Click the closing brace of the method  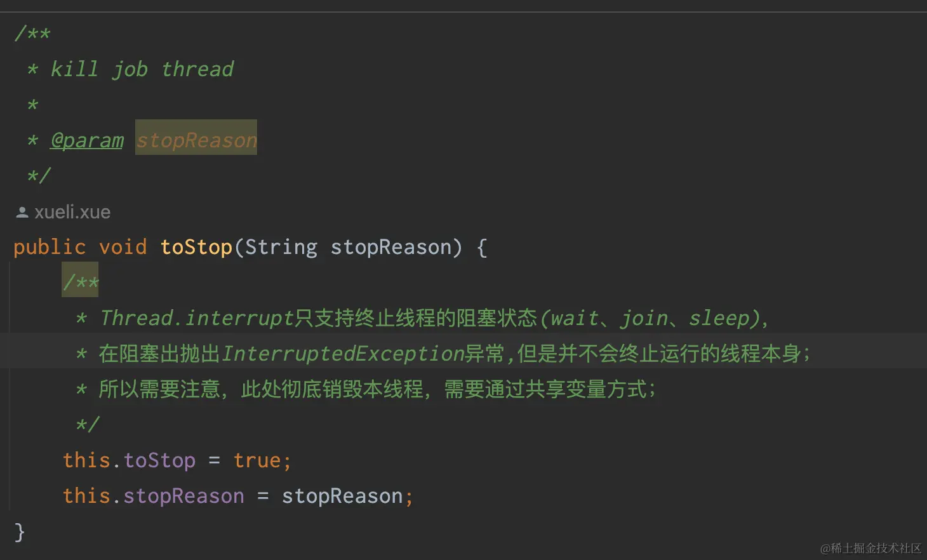click(20, 531)
